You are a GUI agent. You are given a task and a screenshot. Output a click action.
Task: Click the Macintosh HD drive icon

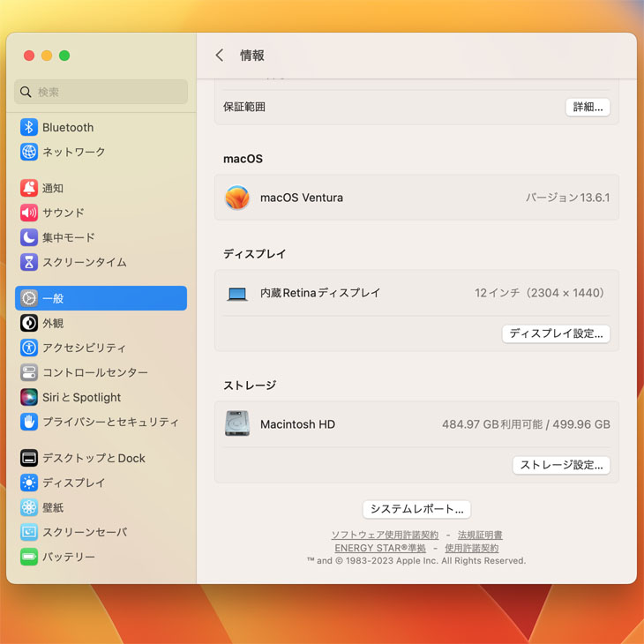[x=237, y=423]
